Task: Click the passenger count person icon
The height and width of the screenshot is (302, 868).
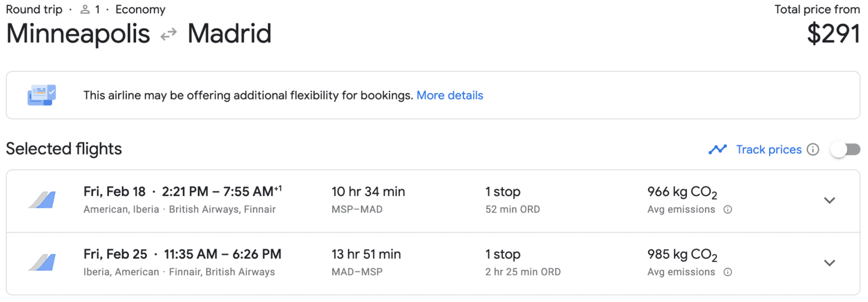Action: pos(85,10)
